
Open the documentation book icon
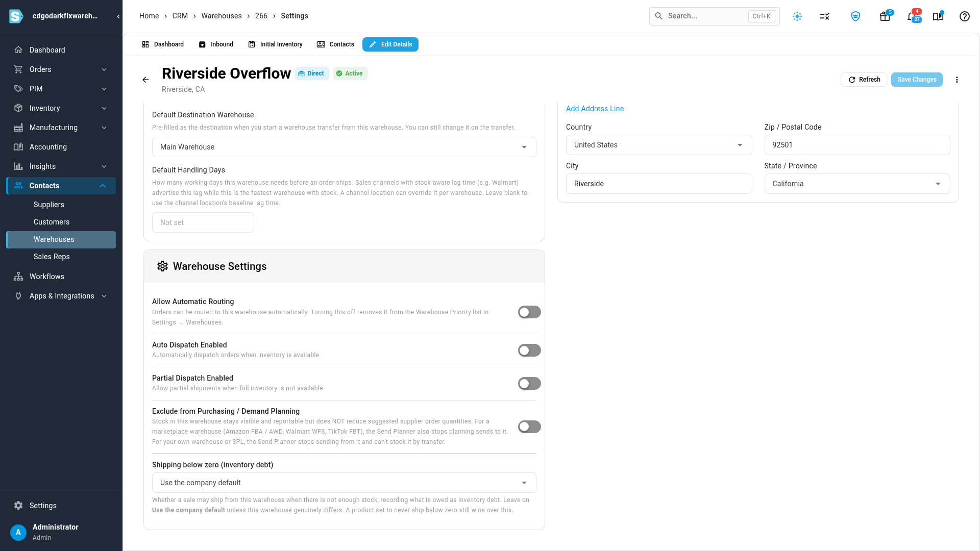[x=938, y=16]
